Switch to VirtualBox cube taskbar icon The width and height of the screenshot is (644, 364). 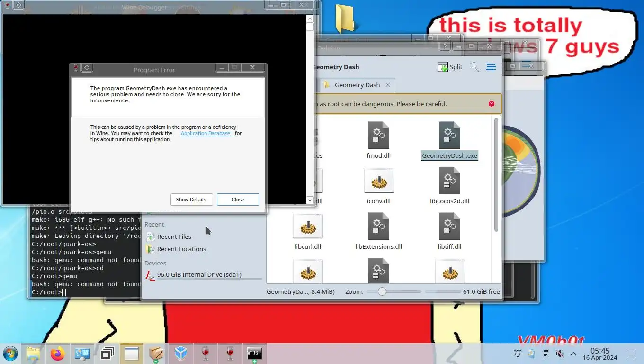coord(181,354)
